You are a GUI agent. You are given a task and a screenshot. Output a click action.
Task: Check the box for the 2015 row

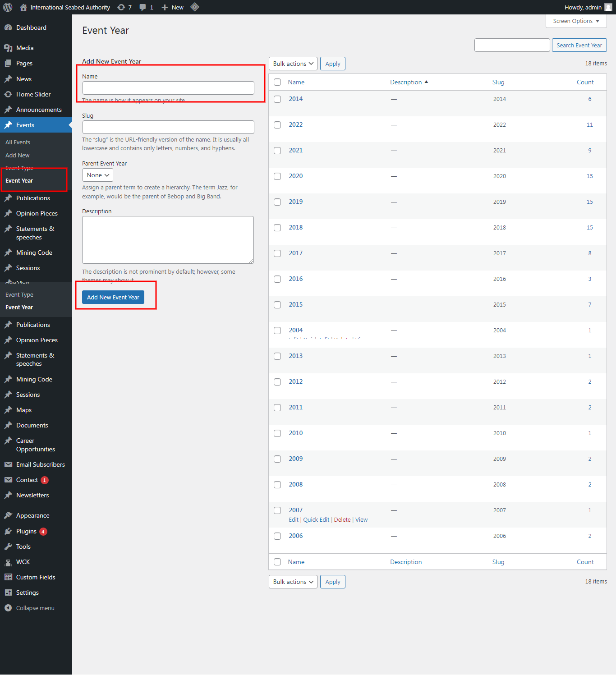coord(277,305)
